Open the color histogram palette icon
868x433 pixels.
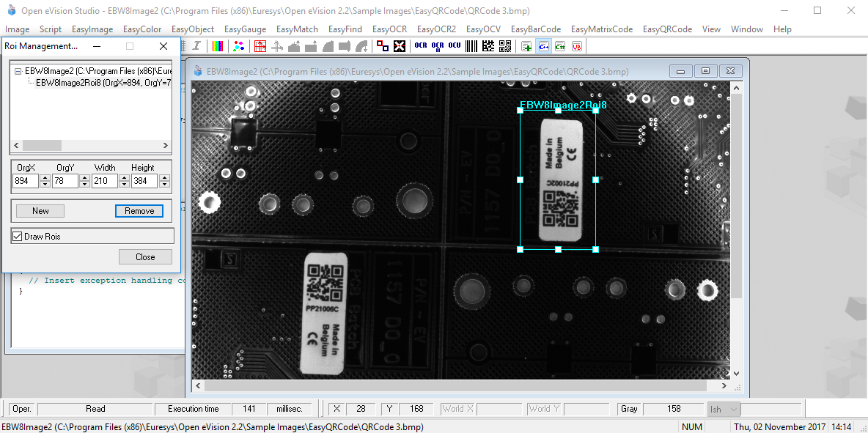click(218, 45)
